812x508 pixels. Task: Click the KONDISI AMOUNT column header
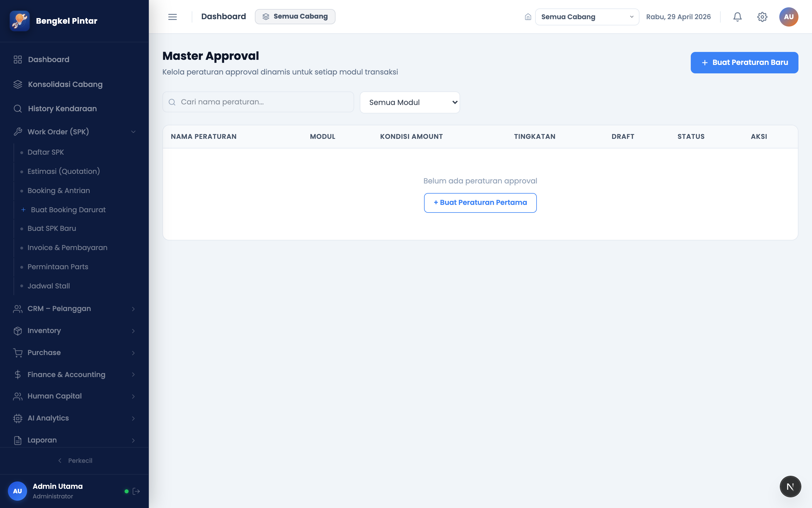tap(411, 137)
